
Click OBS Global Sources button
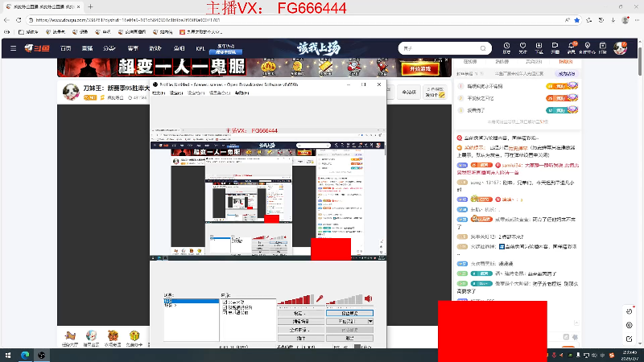[x=300, y=330]
